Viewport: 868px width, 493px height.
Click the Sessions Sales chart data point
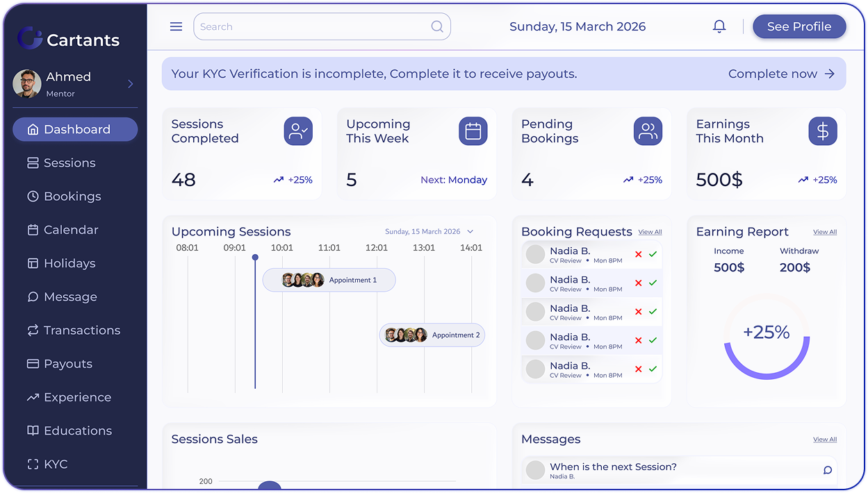[x=270, y=486]
